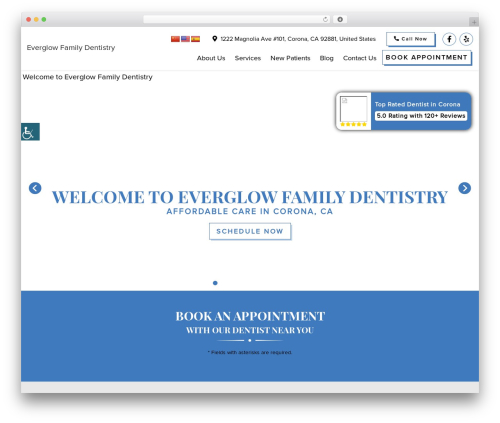
Task: Go to previous slide arrow
Action: 35,188
